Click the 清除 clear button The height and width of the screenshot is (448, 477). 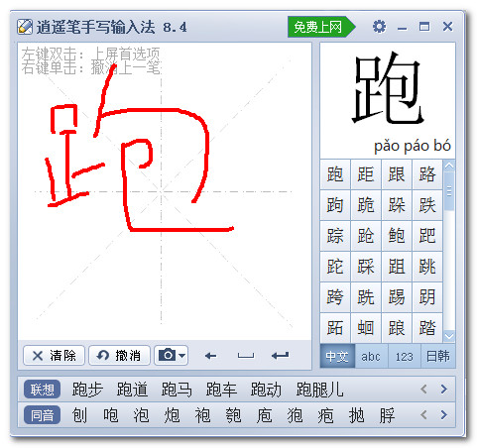(x=55, y=356)
